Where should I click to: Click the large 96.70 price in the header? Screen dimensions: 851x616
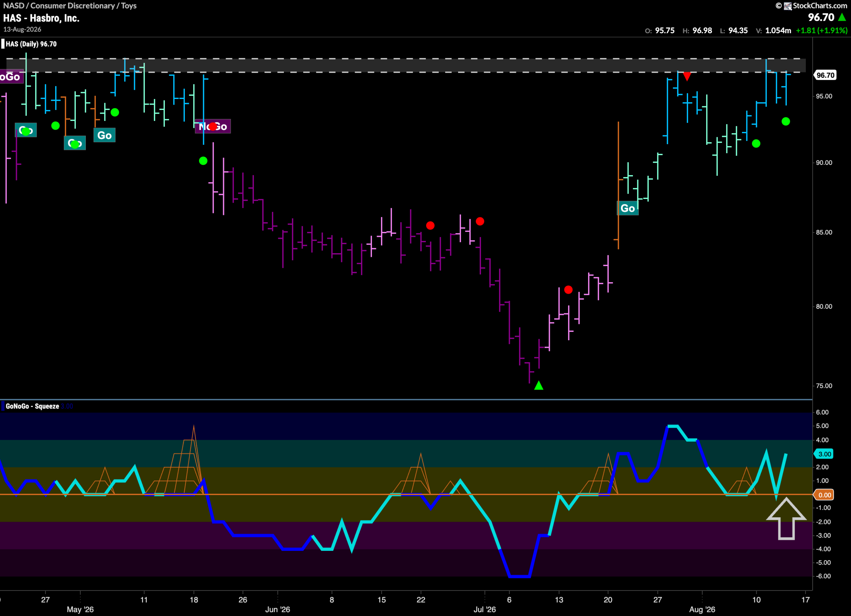pyautogui.click(x=821, y=17)
